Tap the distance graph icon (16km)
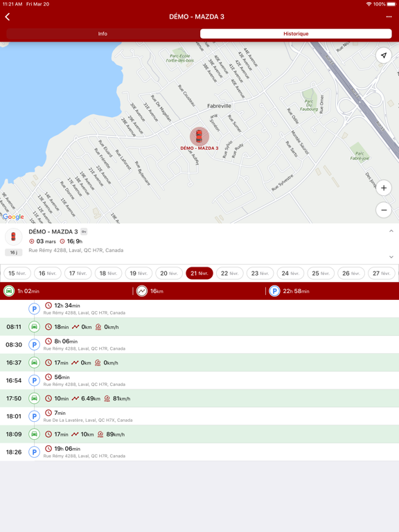This screenshot has height=532, width=399. [142, 291]
